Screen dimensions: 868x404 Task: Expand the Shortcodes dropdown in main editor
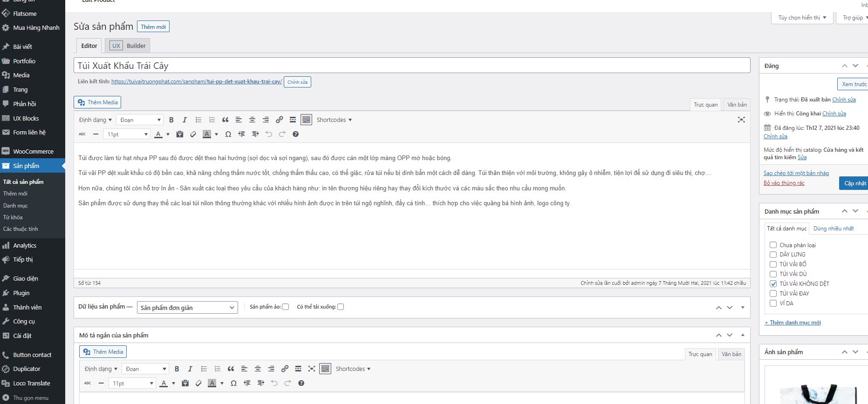pos(334,120)
